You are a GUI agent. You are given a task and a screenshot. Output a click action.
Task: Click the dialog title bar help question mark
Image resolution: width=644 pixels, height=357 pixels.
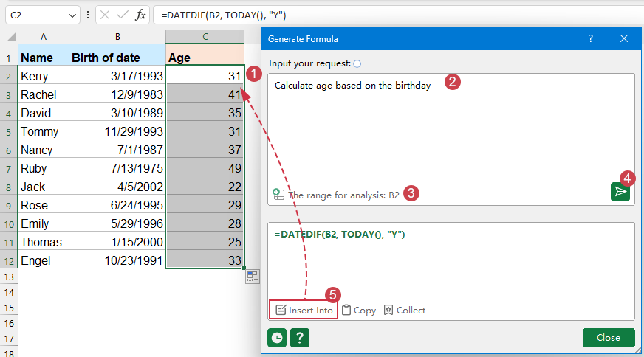591,38
